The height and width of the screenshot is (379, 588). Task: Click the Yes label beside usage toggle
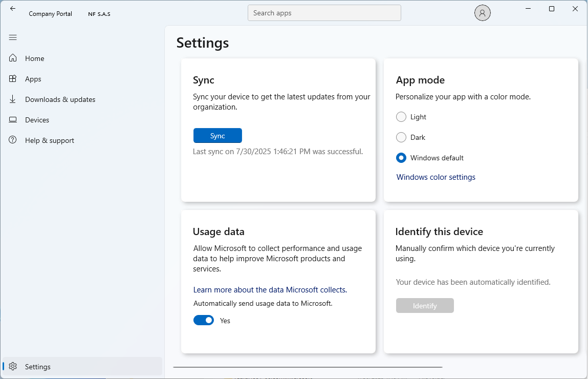coord(225,321)
